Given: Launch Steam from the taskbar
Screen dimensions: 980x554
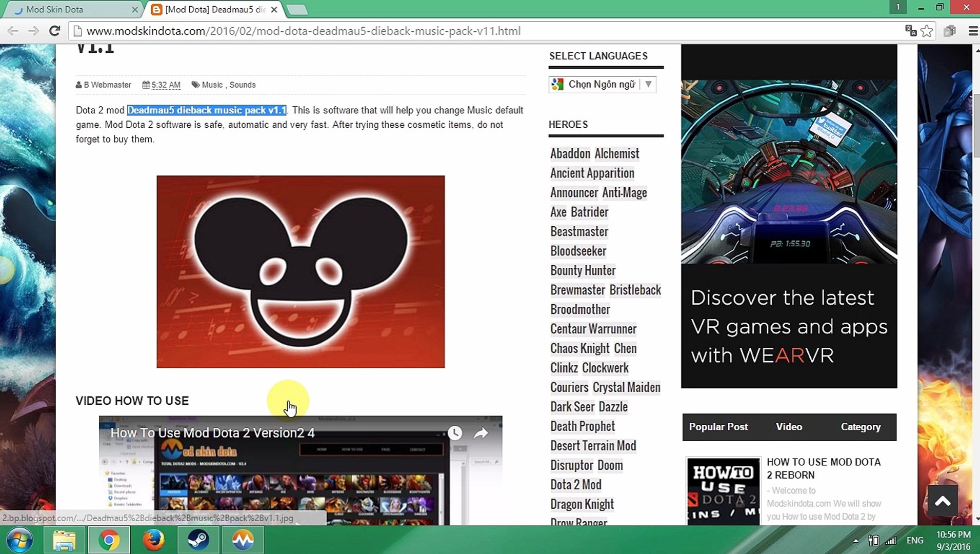Looking at the screenshot, I should point(198,540).
